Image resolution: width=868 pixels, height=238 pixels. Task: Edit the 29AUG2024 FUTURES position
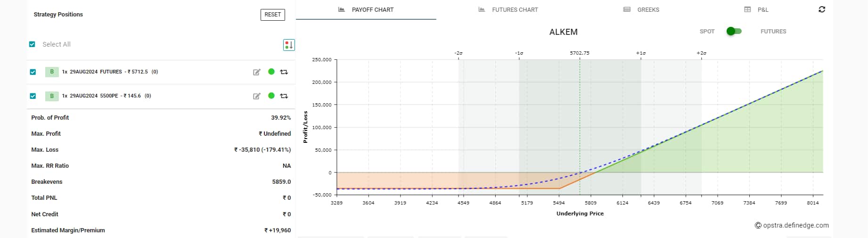[x=257, y=72]
